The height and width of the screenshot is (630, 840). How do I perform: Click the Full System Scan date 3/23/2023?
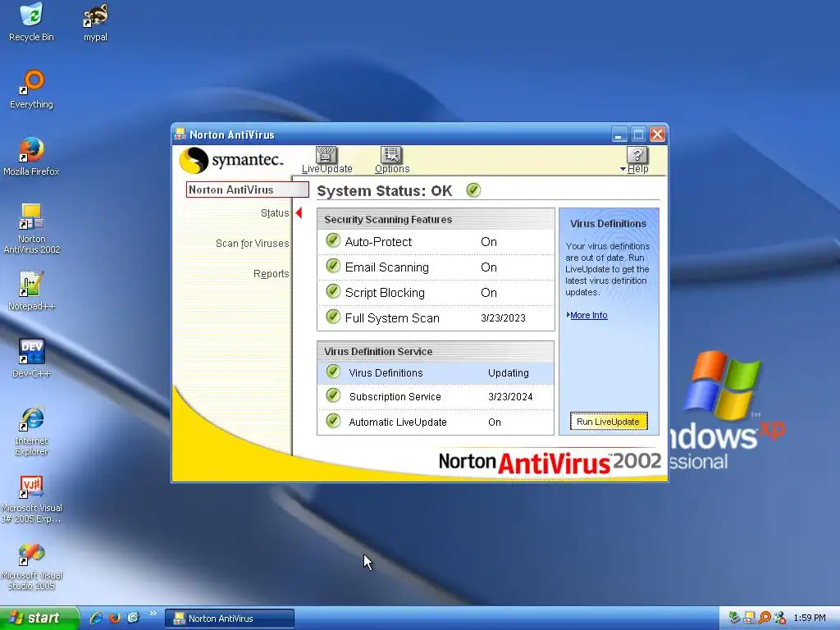click(x=503, y=318)
